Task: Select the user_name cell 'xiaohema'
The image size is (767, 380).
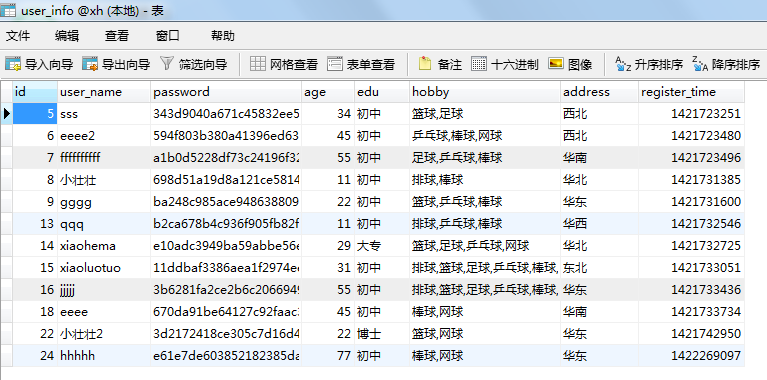Action: 104,246
